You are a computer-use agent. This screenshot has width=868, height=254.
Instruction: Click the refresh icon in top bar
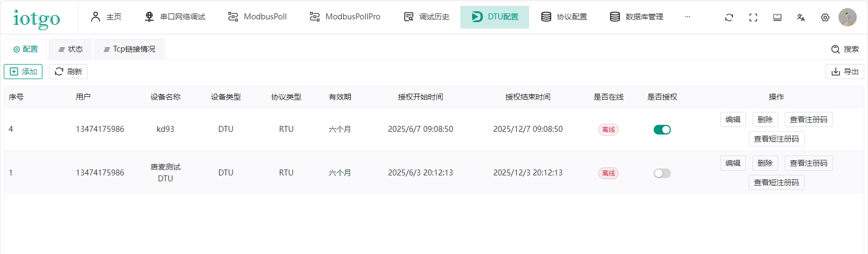point(729,17)
